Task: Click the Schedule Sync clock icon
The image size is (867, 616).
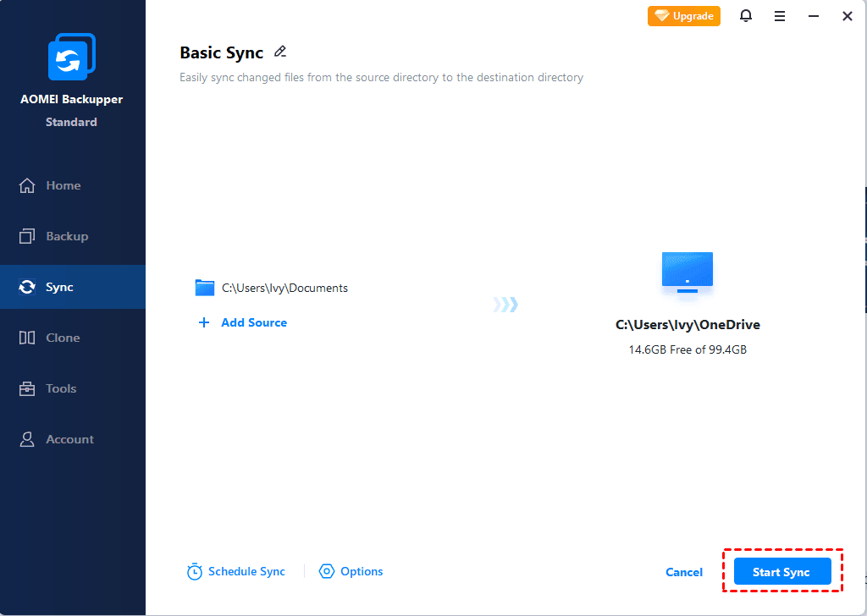Action: point(195,571)
